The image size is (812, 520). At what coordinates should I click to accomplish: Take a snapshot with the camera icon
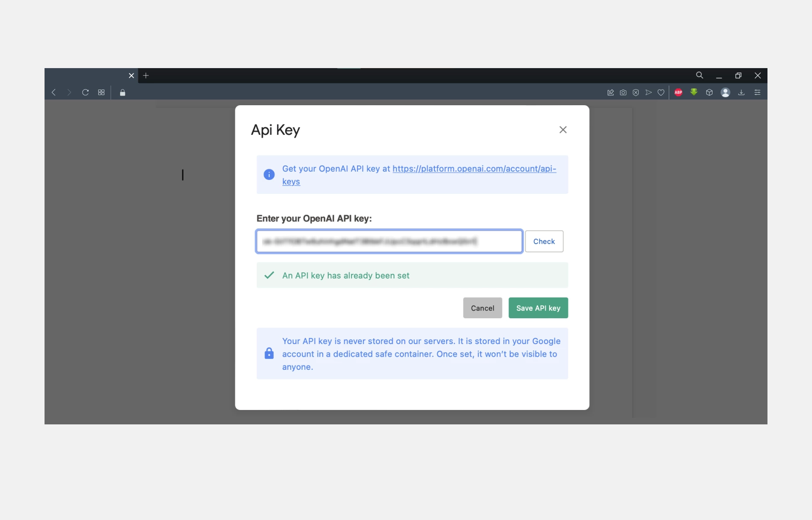point(623,93)
